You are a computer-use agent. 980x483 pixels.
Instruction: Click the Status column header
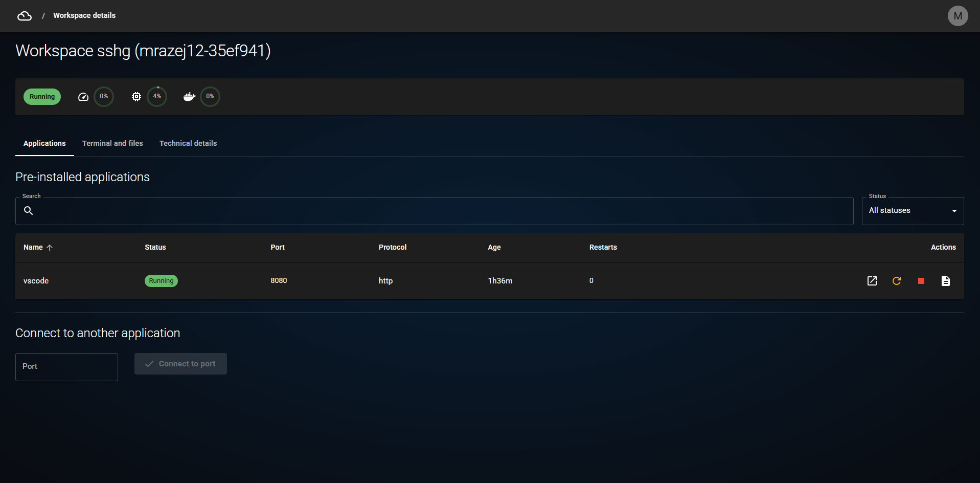155,247
